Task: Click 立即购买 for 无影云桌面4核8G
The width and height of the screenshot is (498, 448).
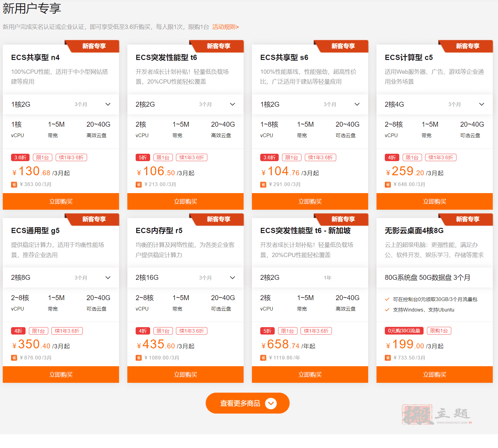Action: [435, 375]
